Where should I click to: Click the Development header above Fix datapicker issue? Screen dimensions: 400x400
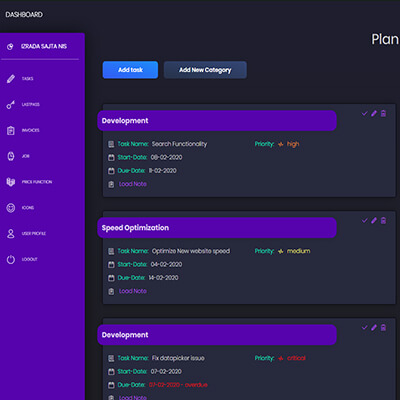coord(217,335)
